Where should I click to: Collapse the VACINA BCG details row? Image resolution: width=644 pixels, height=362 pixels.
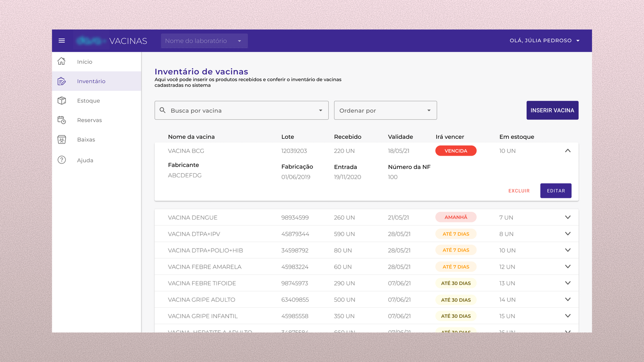[568, 151]
